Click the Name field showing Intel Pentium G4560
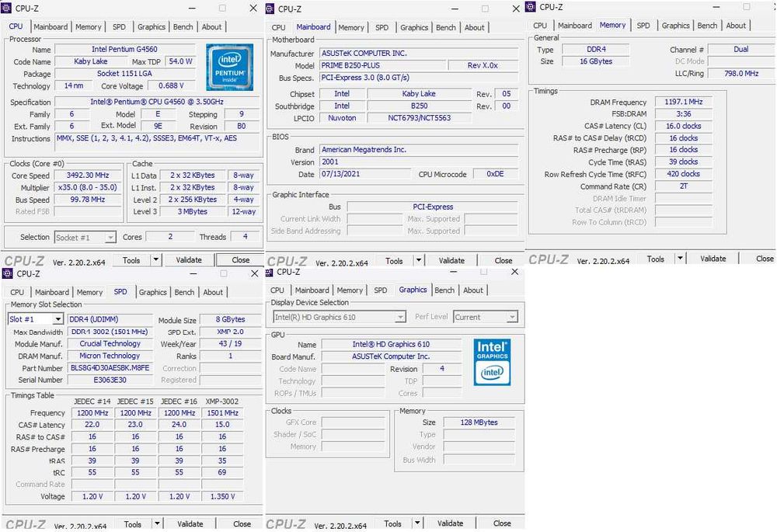This screenshot has height=532, width=777. click(x=124, y=49)
